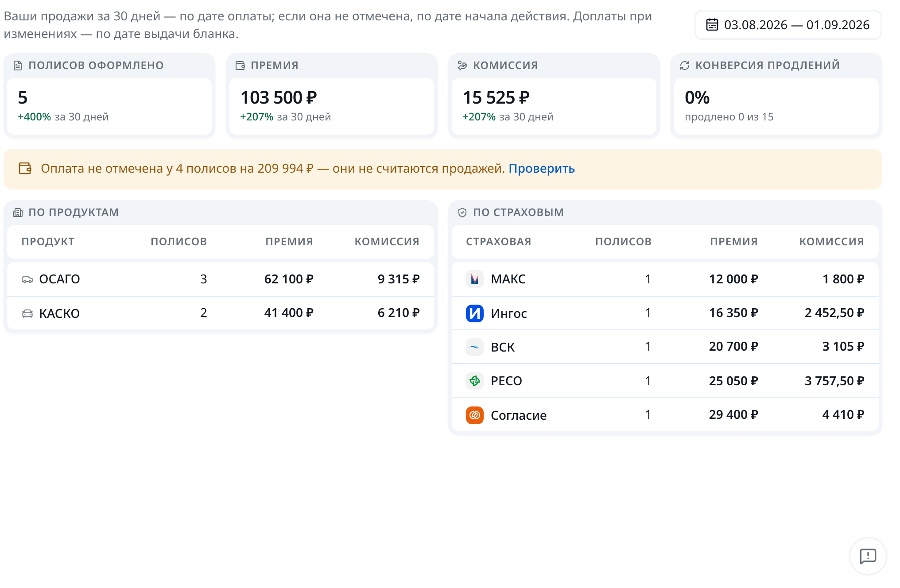Click ОСАГО premium 62 100 ₽

point(289,279)
